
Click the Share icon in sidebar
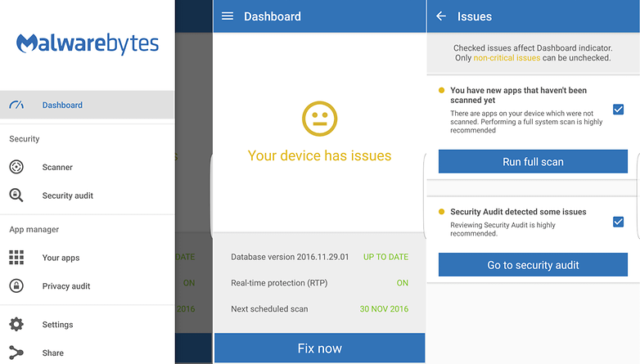pyautogui.click(x=16, y=353)
